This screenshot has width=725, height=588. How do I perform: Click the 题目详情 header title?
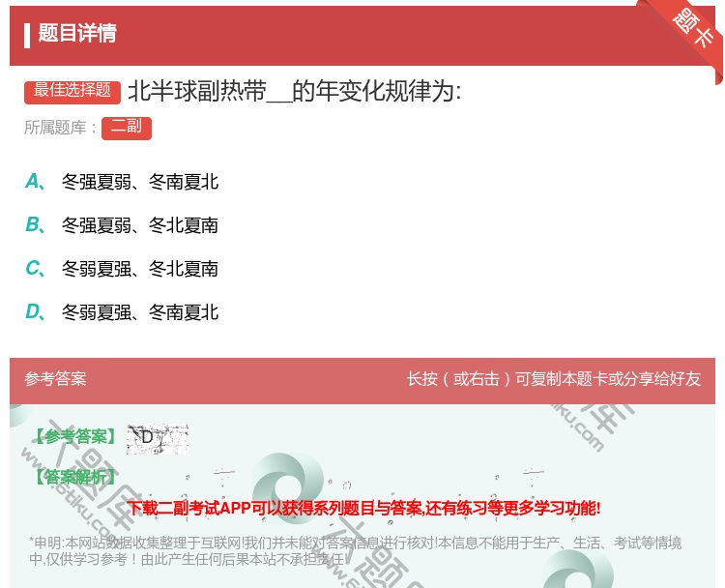[x=77, y=33]
